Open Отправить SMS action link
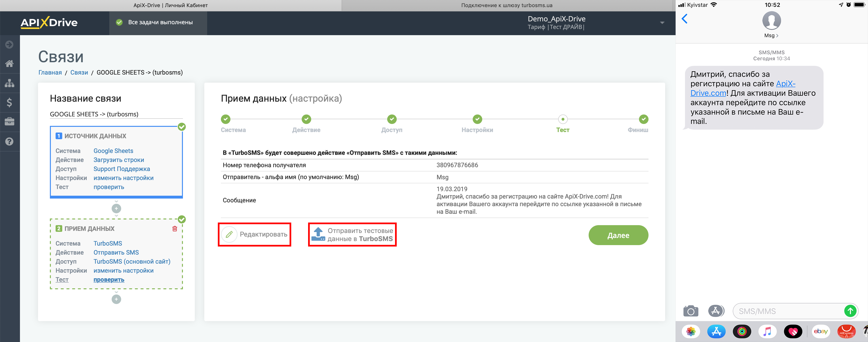The width and height of the screenshot is (868, 342). point(116,253)
